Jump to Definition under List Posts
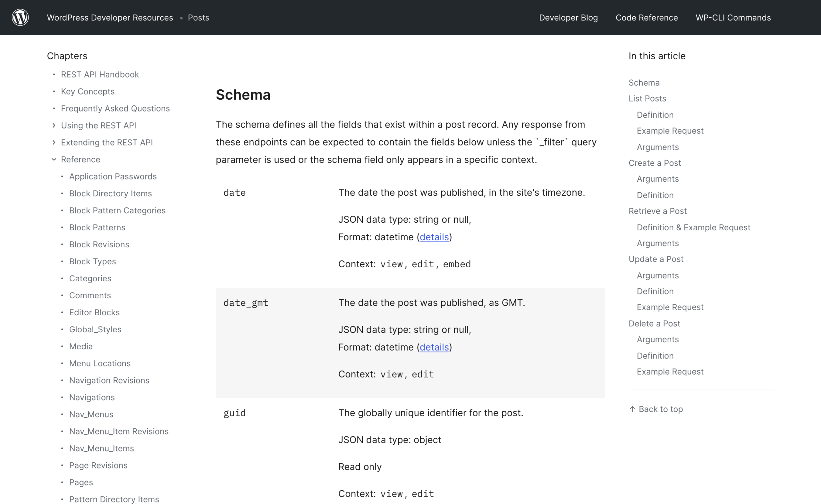 (655, 115)
